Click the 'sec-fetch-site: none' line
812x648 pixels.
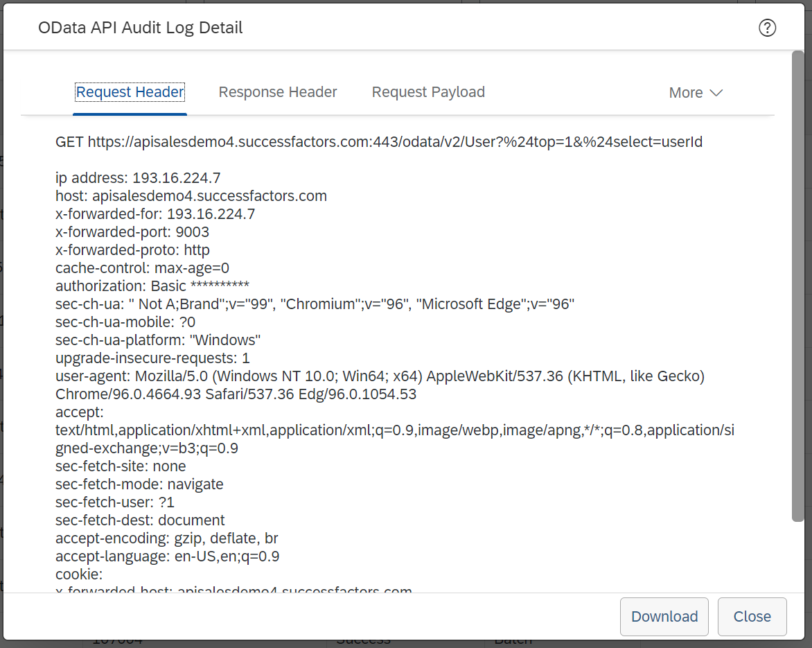[x=121, y=466]
